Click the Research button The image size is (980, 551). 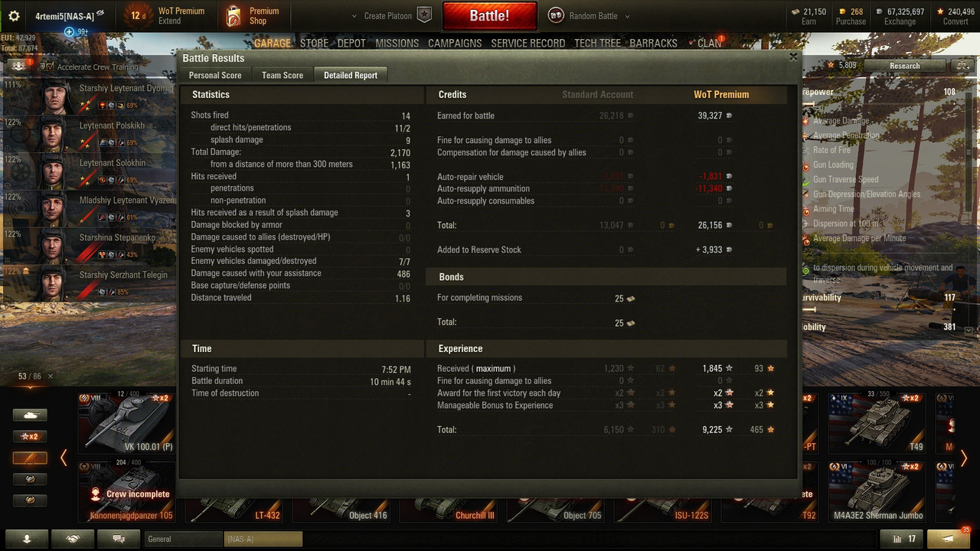click(x=904, y=66)
